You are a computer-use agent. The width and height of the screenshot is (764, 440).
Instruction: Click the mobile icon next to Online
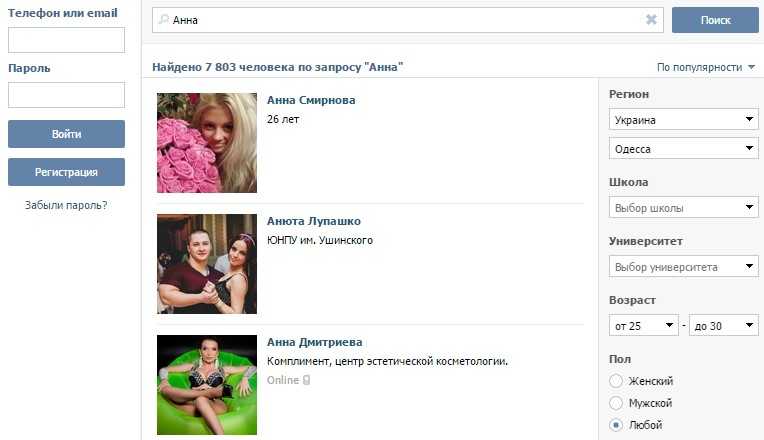[x=306, y=380]
